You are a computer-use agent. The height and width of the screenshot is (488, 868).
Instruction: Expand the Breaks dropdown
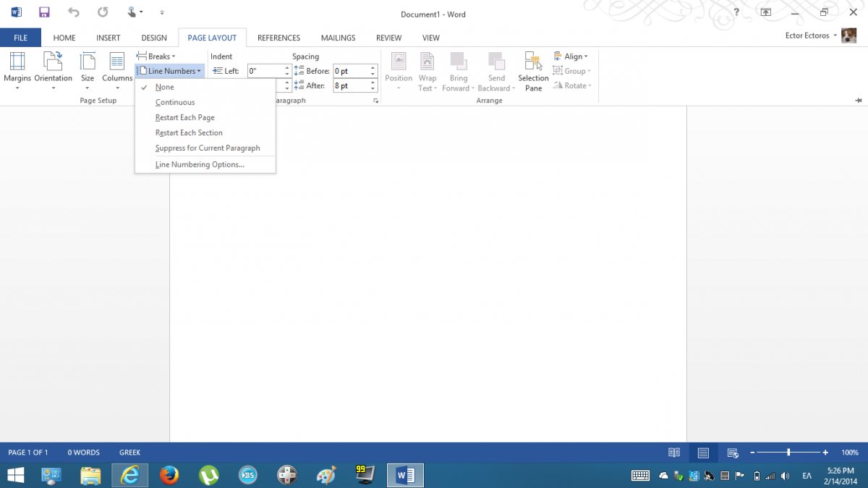click(x=156, y=56)
